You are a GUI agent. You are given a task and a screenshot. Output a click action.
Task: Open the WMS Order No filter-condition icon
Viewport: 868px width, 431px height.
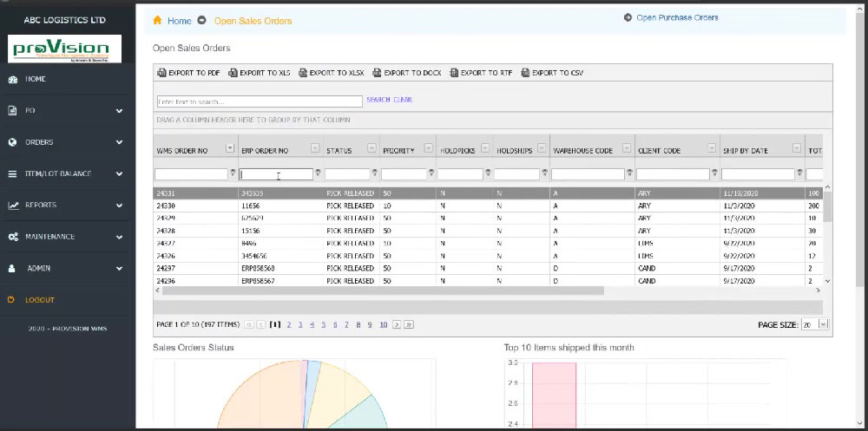click(x=233, y=173)
